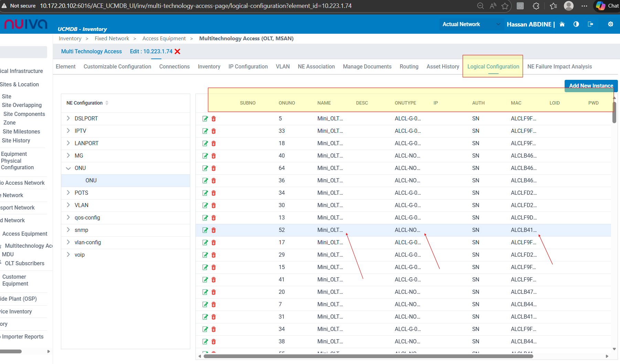Click trash icon for ONU number 64 row

[x=214, y=168]
